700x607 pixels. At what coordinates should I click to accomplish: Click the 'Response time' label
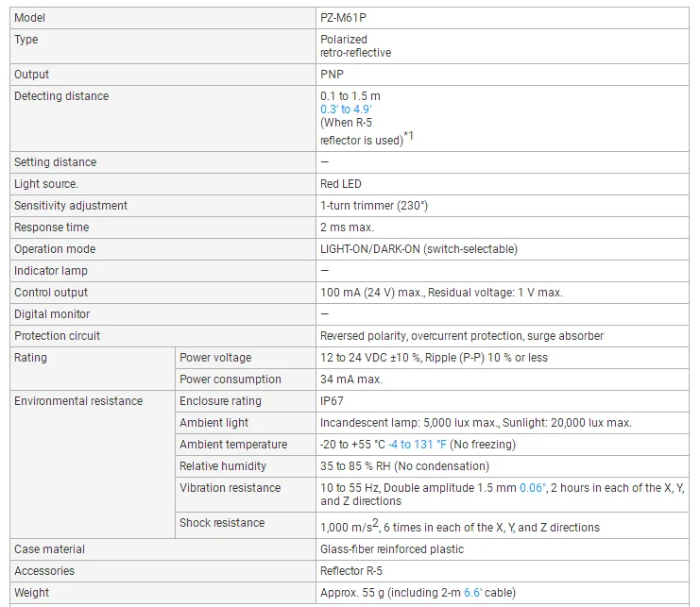[51, 228]
